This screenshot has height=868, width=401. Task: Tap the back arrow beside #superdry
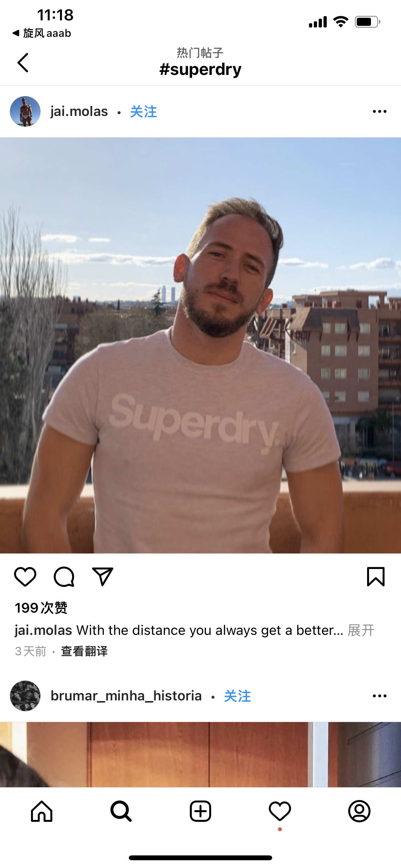pyautogui.click(x=23, y=63)
